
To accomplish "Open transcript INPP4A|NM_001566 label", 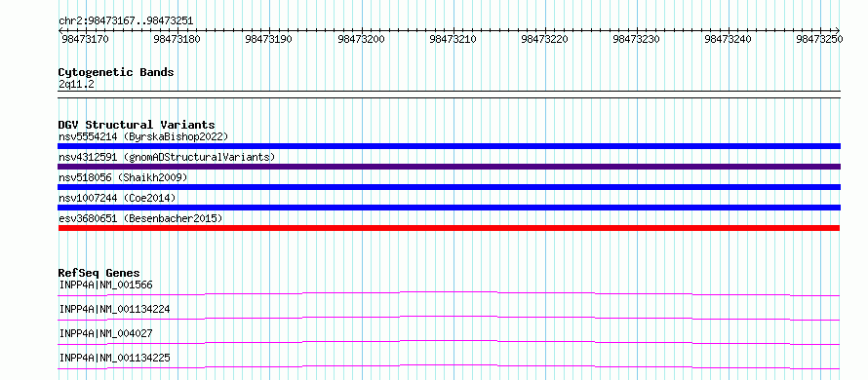I will tap(105, 285).
